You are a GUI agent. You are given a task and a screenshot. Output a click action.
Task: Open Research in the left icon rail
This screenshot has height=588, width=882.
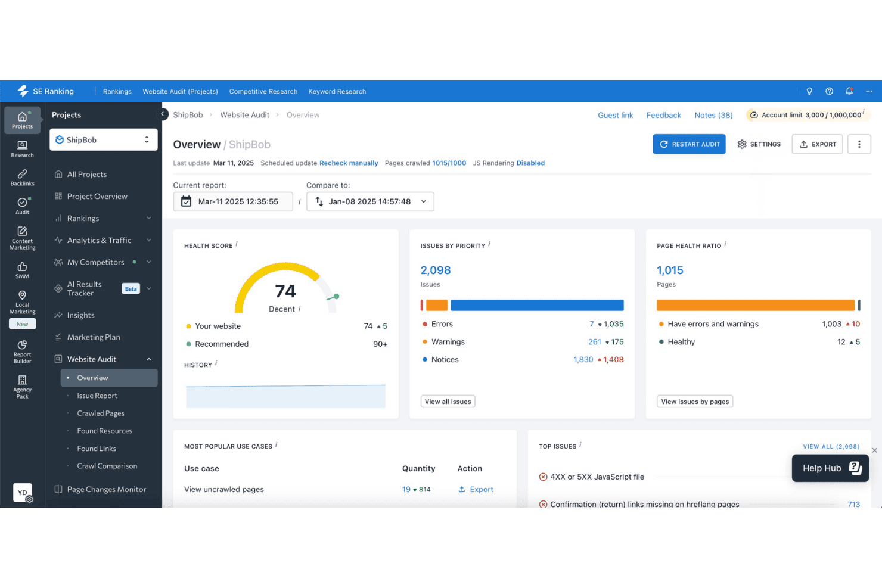(x=22, y=149)
